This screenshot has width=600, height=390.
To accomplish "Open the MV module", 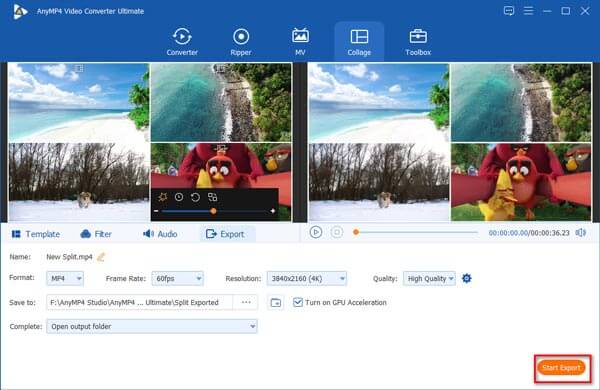I will (300, 42).
